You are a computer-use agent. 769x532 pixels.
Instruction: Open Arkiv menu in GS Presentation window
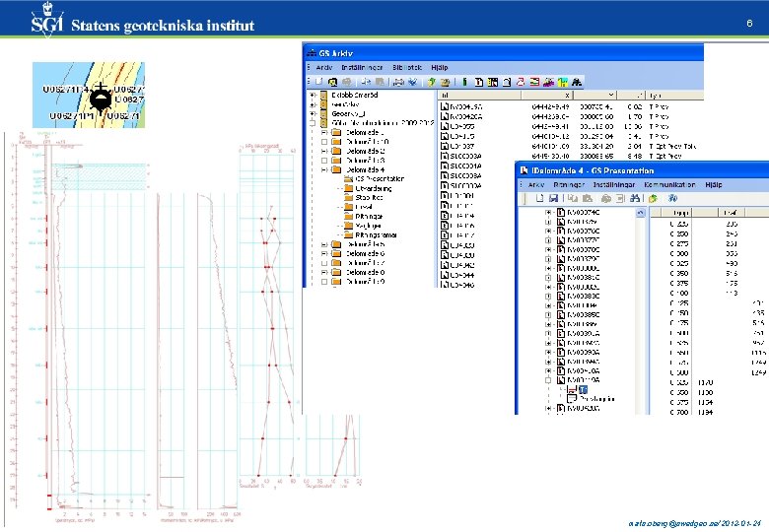coord(536,184)
